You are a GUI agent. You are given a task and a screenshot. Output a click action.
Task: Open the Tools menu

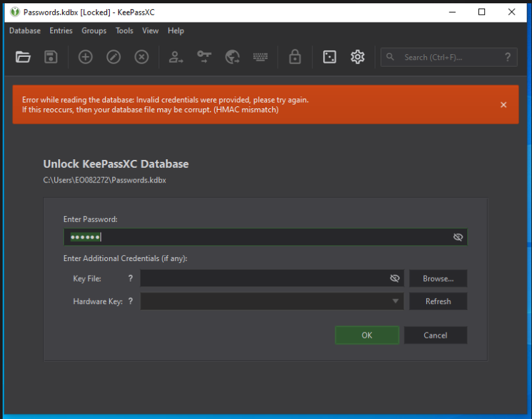tap(124, 30)
